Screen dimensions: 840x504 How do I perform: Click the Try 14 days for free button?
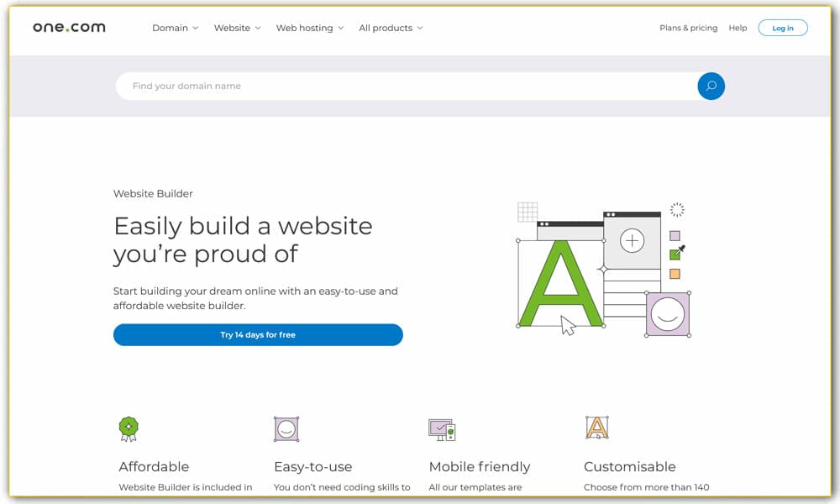258,335
